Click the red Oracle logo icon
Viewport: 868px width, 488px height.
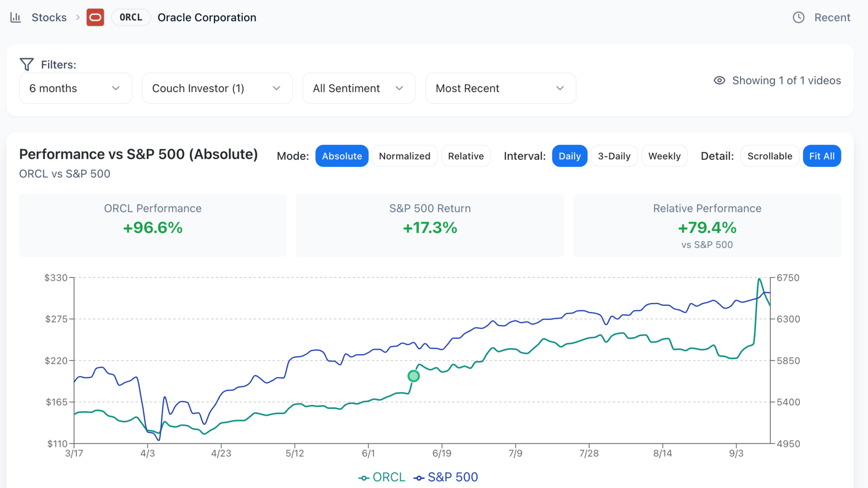[95, 18]
